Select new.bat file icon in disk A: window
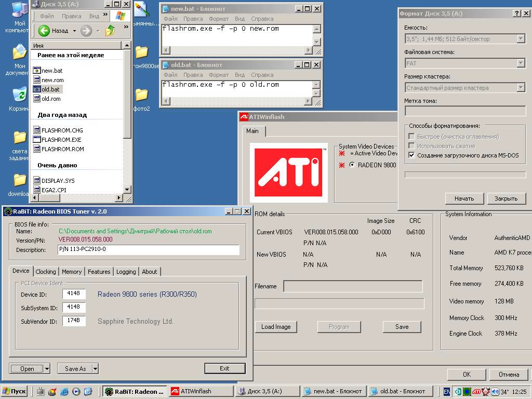Viewport: 532px width, 399px height. click(x=37, y=71)
